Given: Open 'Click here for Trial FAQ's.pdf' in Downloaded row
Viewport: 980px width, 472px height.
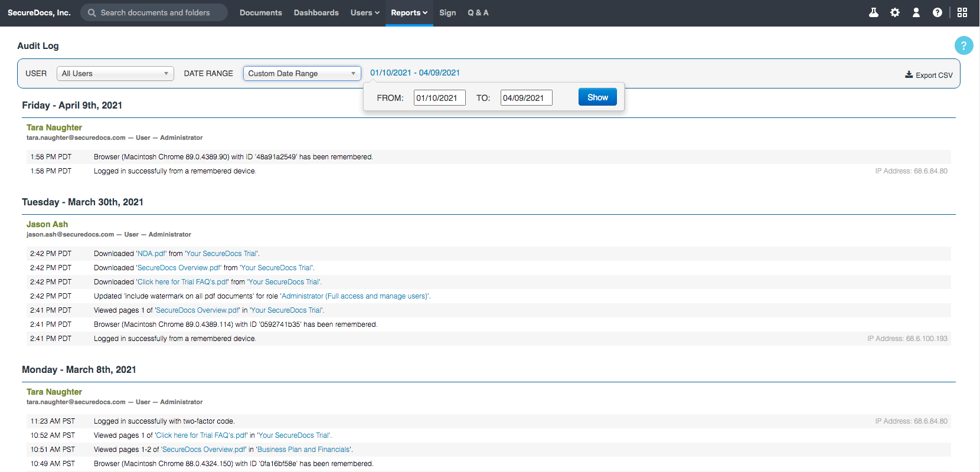Looking at the screenshot, I should click(183, 282).
